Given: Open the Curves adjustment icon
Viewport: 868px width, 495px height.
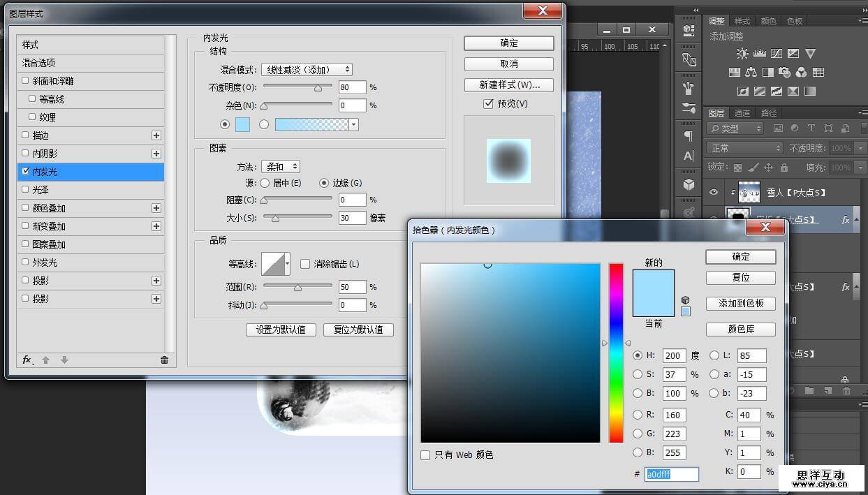Looking at the screenshot, I should [776, 53].
